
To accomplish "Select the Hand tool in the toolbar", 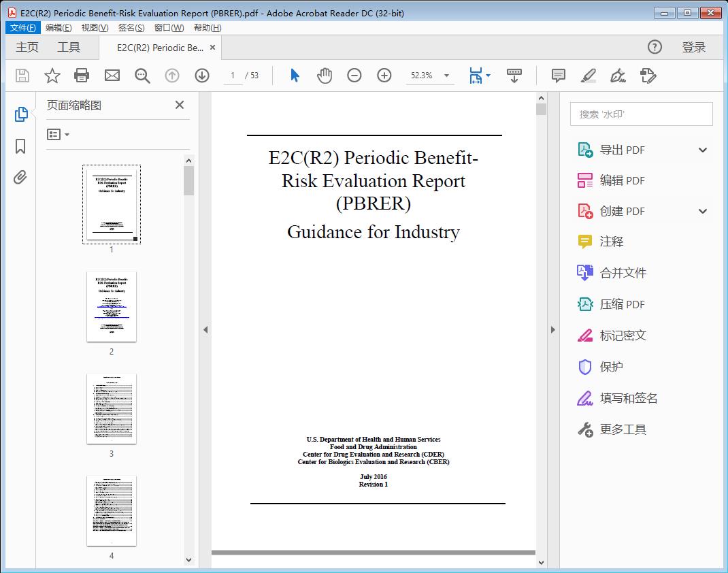I will [x=325, y=76].
